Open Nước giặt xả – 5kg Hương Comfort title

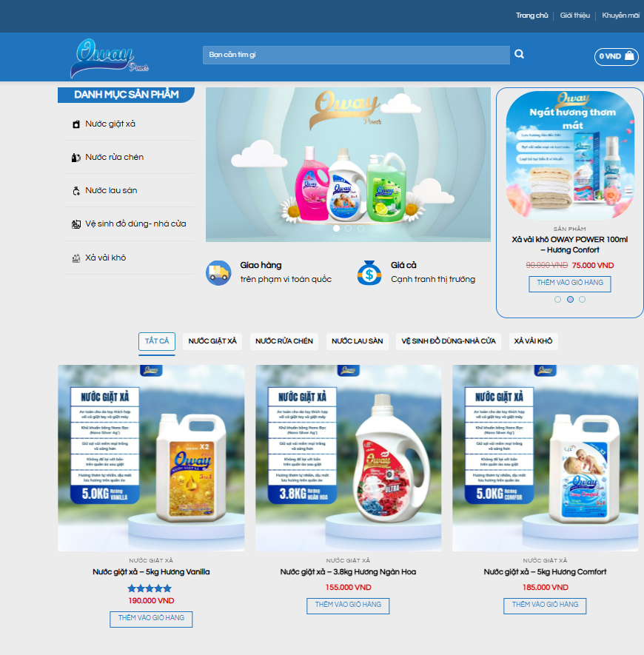(x=545, y=572)
